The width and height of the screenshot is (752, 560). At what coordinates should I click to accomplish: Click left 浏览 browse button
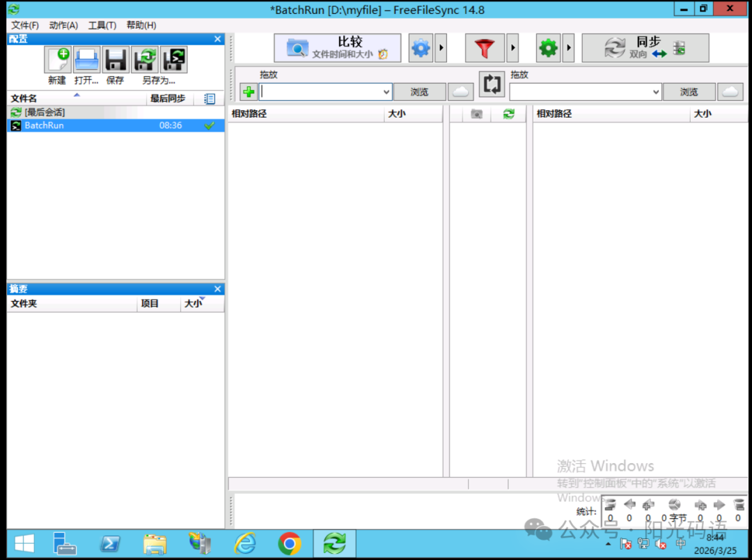[419, 92]
